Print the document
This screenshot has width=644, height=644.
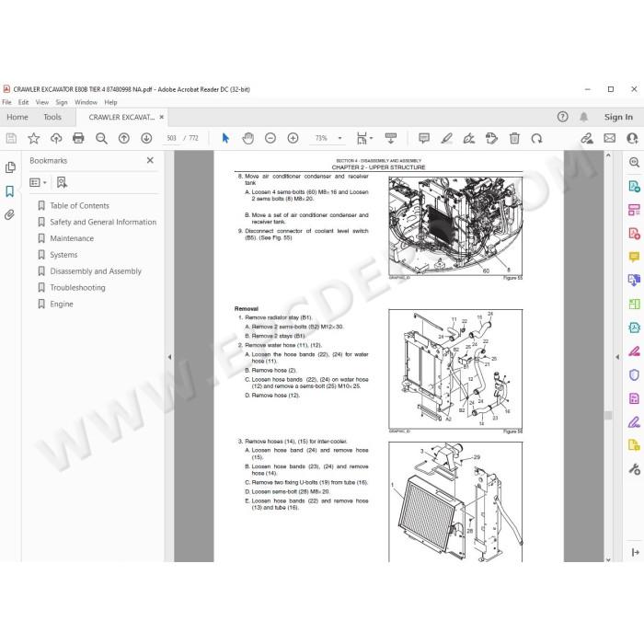pos(78,138)
